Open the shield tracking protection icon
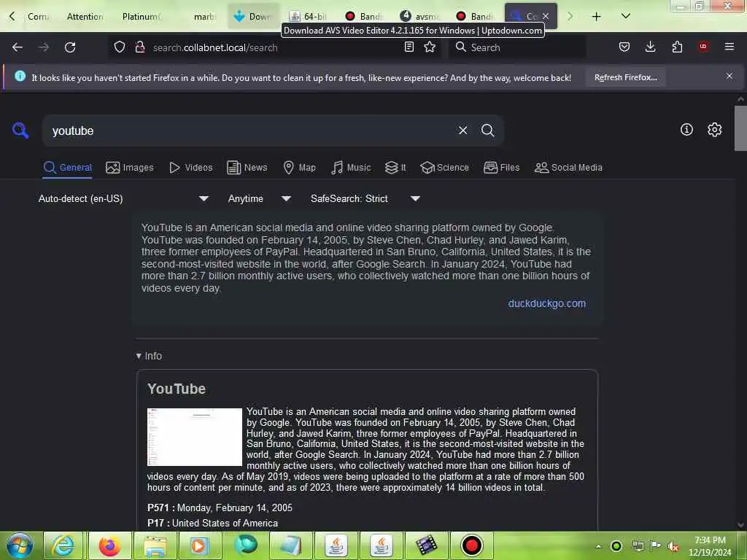747x560 pixels. pos(120,47)
